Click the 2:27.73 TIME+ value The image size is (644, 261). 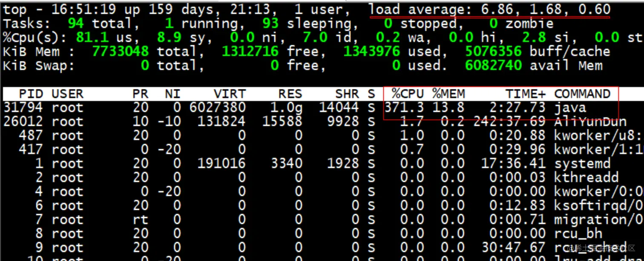(x=517, y=107)
